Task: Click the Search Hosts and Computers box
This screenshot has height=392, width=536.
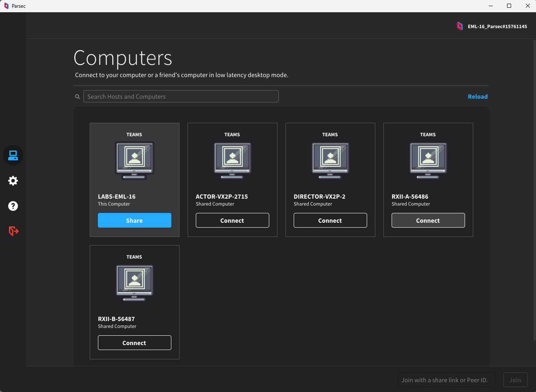Action: (x=181, y=96)
